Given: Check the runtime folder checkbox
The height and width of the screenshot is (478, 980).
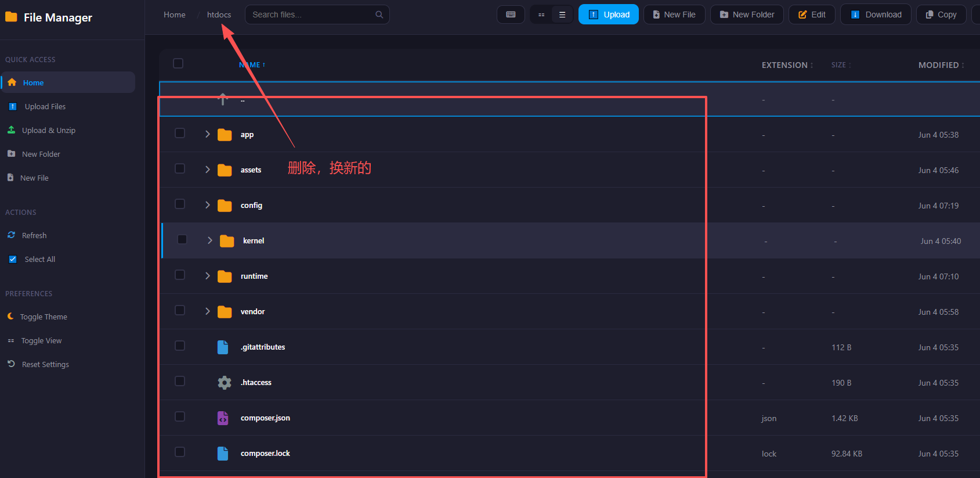Looking at the screenshot, I should (180, 275).
